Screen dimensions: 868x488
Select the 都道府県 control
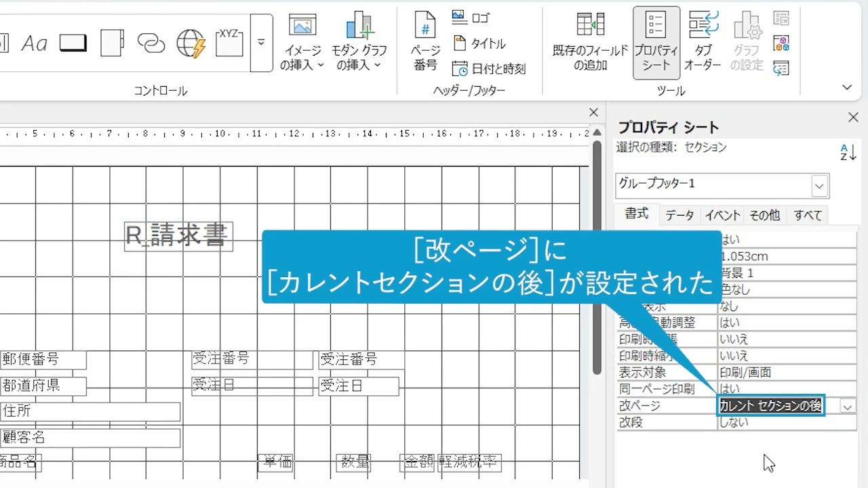tap(43, 386)
